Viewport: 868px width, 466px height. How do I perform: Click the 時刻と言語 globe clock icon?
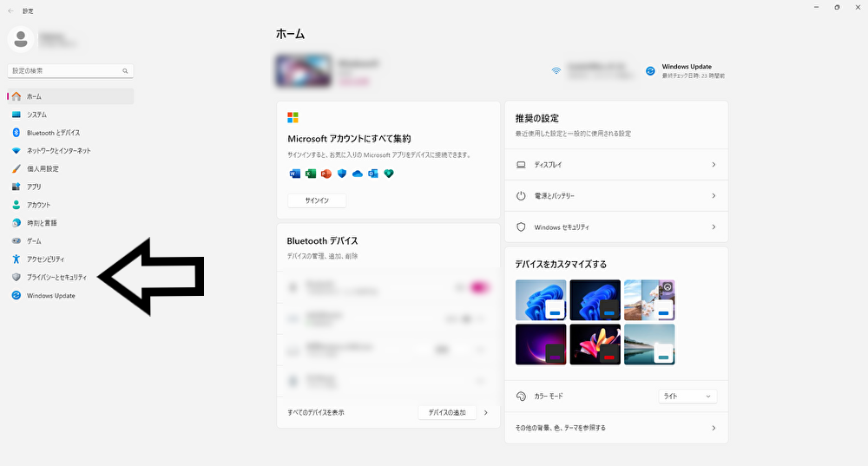click(16, 223)
